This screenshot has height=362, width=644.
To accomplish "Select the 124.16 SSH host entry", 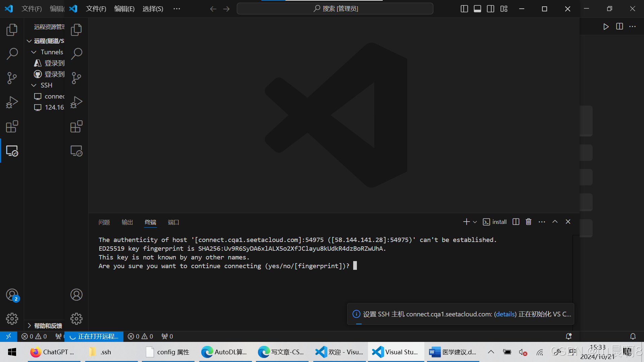I will [49, 107].
